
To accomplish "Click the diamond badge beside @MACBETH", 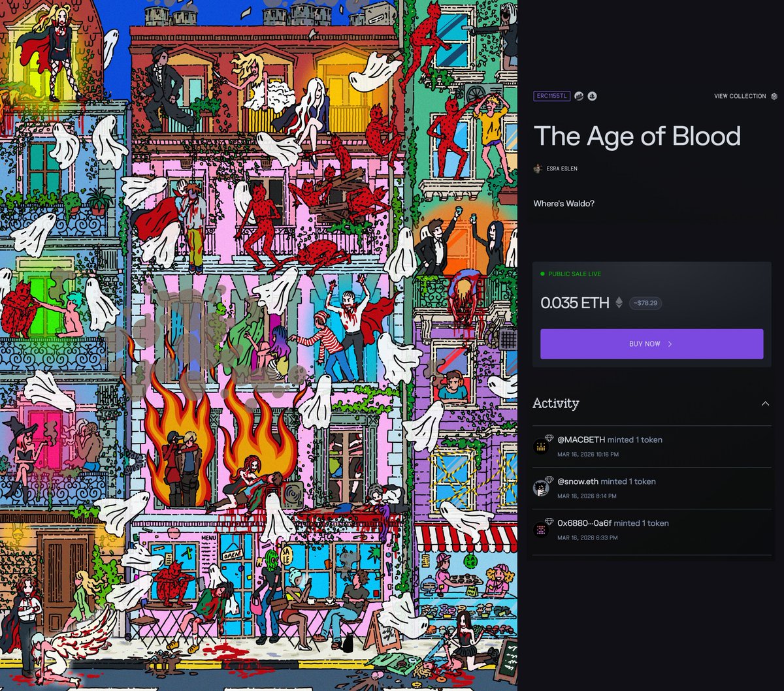I will 549,438.
